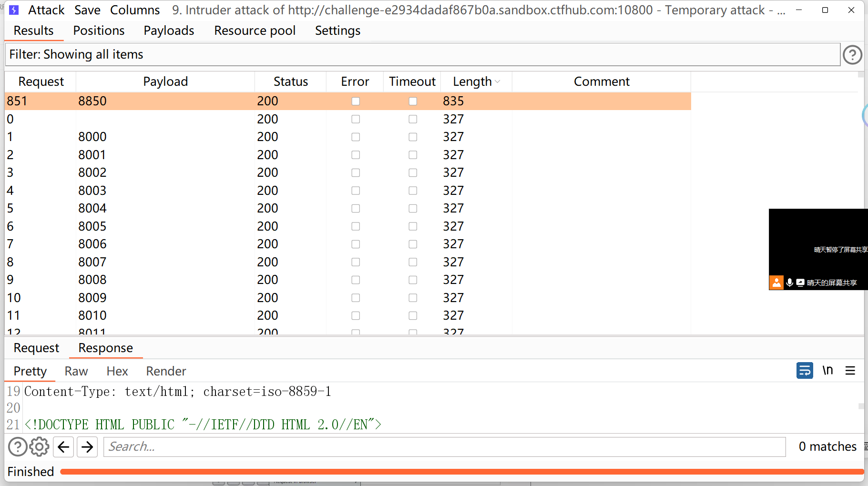Viewport: 868px width, 486px height.
Task: Toggle the Error checkbox for payload 8003
Action: pos(356,190)
